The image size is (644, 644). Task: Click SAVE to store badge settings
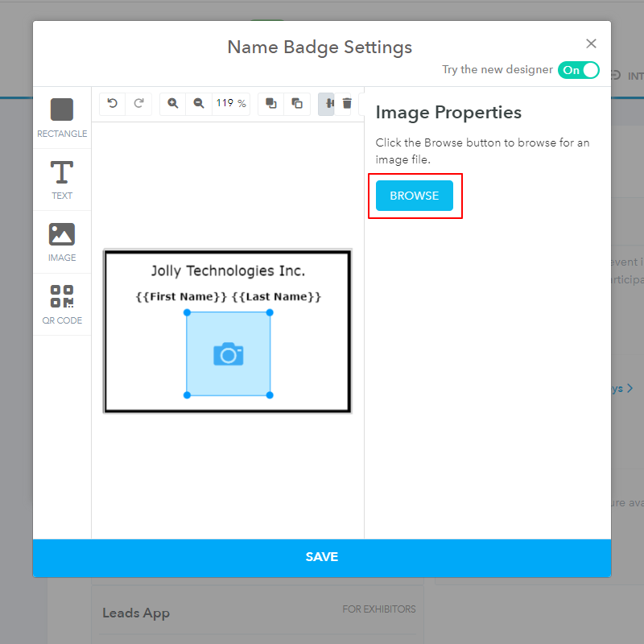pyautogui.click(x=322, y=556)
